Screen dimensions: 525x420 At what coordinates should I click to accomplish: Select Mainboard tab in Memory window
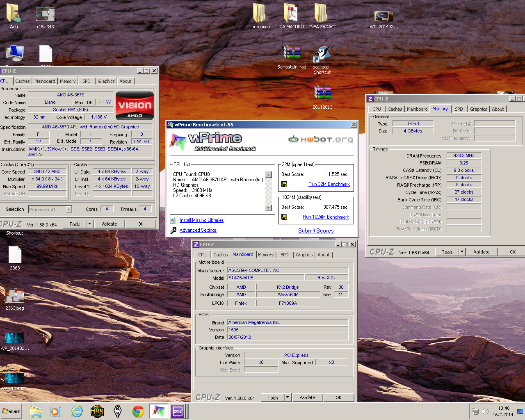pyautogui.click(x=417, y=109)
